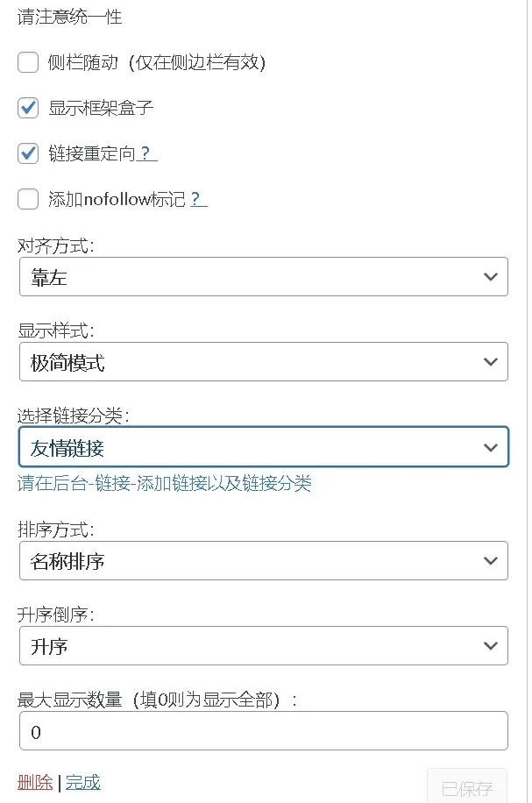
Task: Click the 删除 link at the bottom
Action: coord(33,782)
